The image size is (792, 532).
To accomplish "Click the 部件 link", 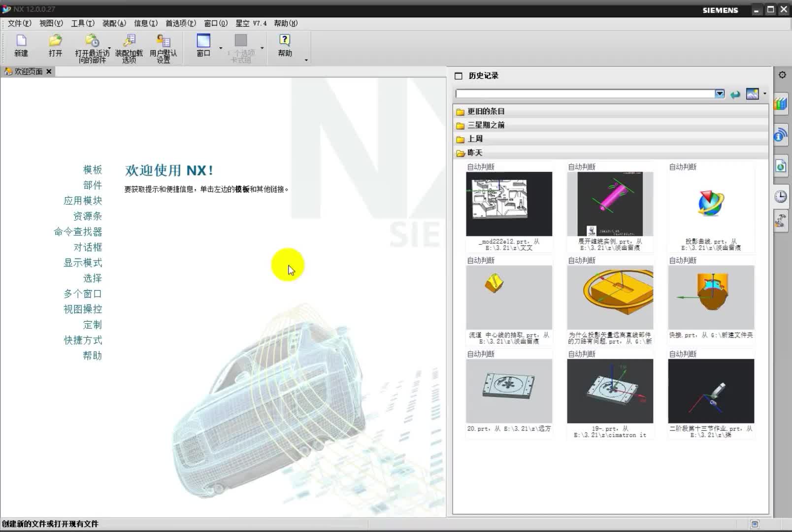I will (92, 185).
